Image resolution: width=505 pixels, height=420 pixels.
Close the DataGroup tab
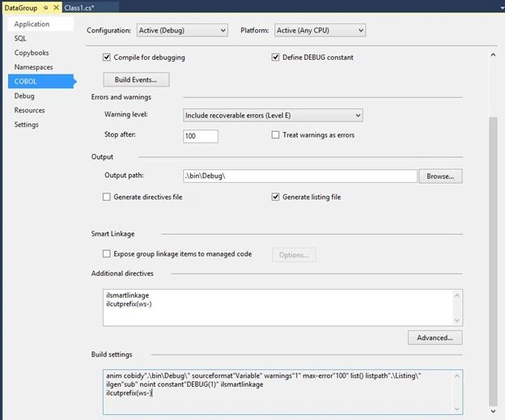[56, 7]
